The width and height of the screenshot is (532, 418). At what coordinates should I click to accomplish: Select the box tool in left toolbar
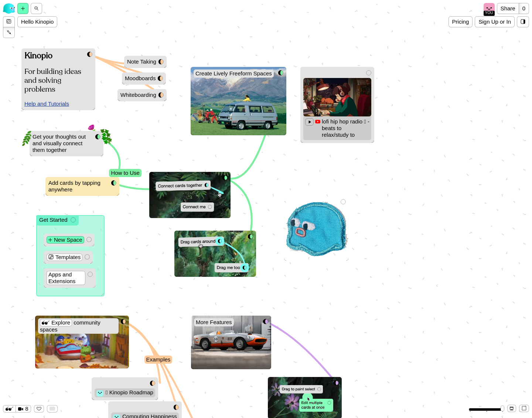(x=9, y=21)
